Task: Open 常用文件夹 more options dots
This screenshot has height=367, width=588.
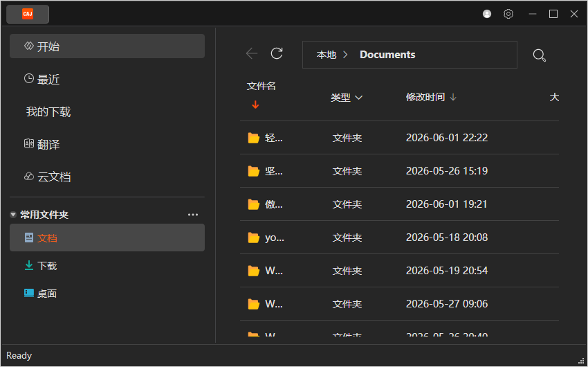Action: (193, 215)
